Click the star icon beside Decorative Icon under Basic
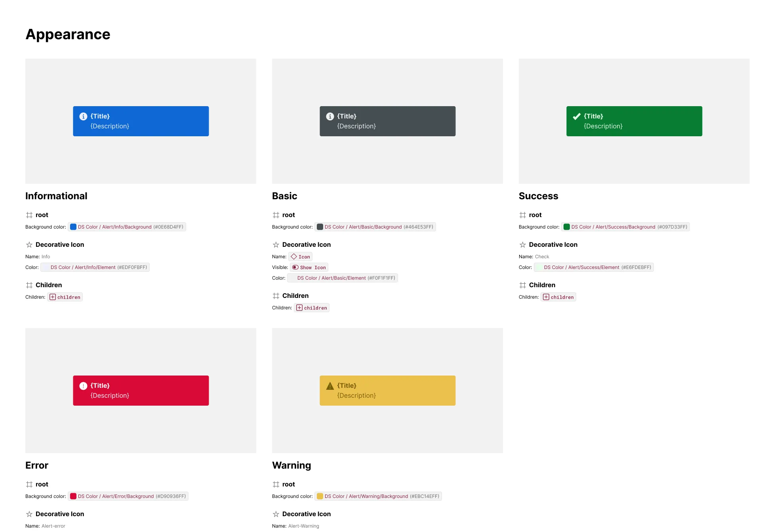 pos(276,245)
